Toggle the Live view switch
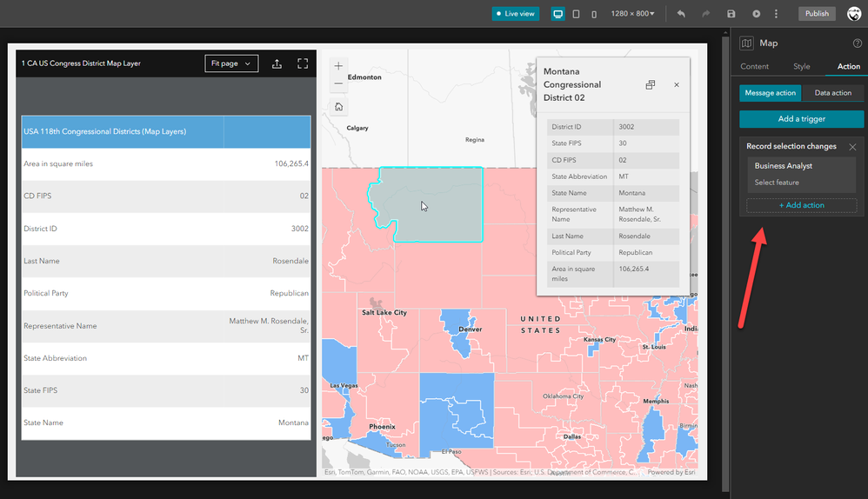This screenshot has height=499, width=868. 515,14
